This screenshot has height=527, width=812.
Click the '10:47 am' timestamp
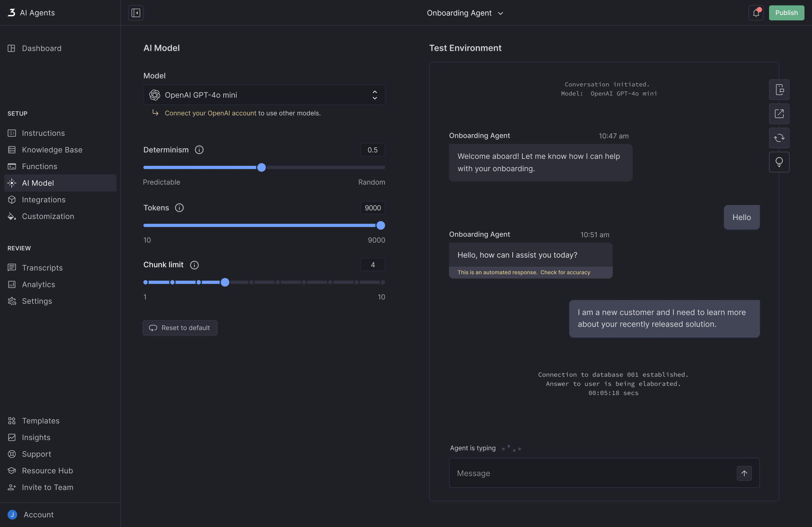tap(614, 136)
